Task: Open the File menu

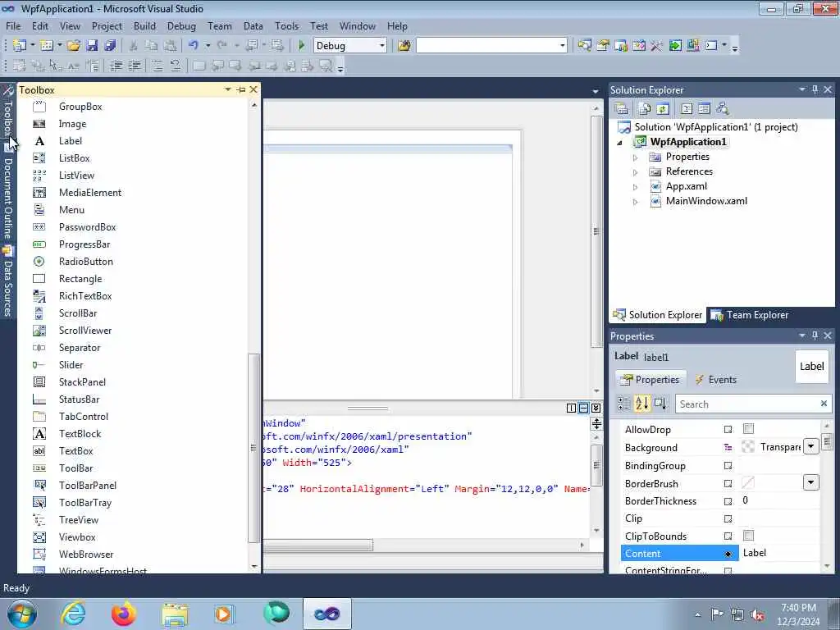Action: 13,25
